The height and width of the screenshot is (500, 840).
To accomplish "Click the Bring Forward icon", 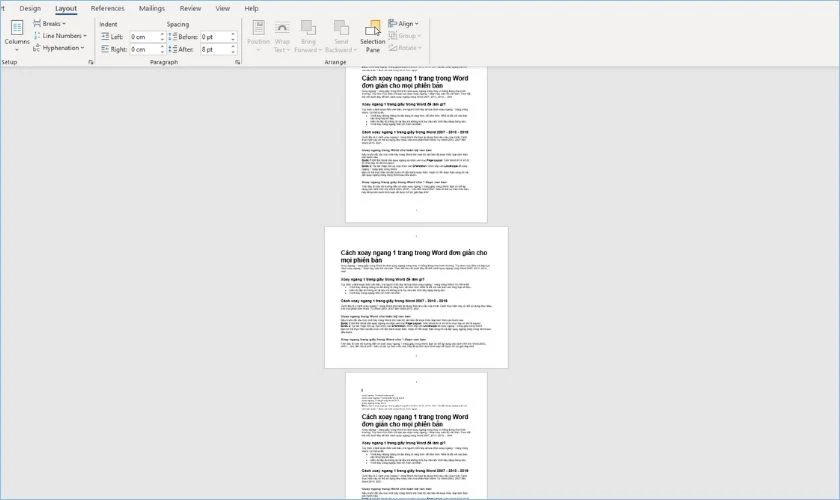I will [x=308, y=28].
